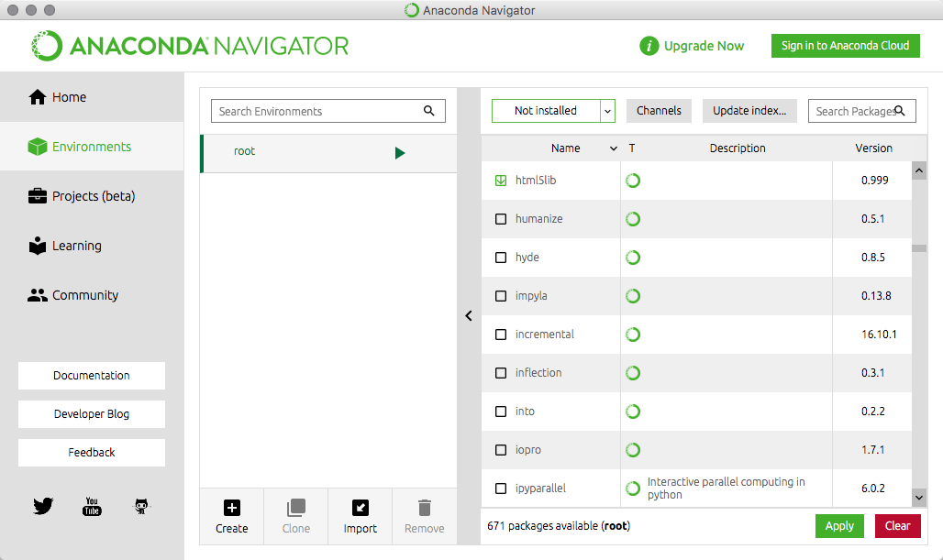The width and height of the screenshot is (943, 560).
Task: Check the incremental package checkbox
Action: 500,335
